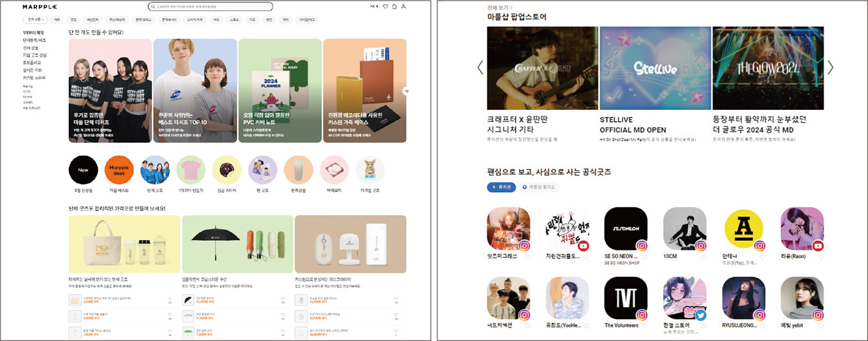
Task: Open the 예빛 yebit artist shop icon
Action: pyautogui.click(x=802, y=299)
